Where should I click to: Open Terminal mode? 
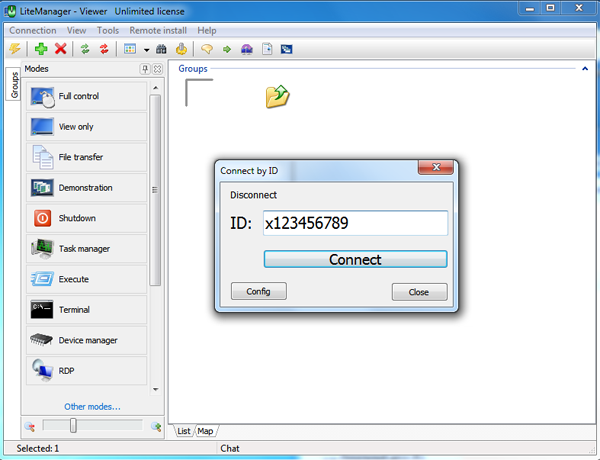click(88, 310)
